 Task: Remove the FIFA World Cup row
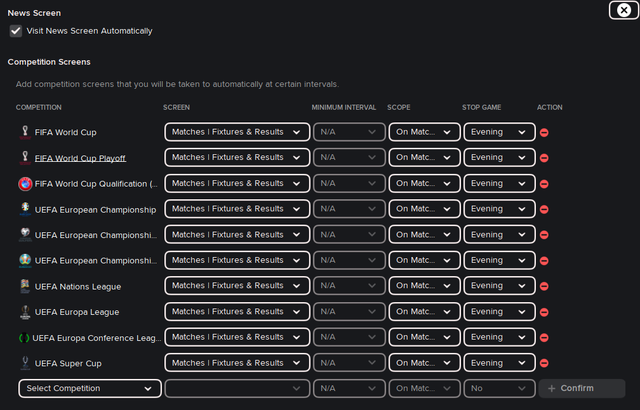(544, 133)
